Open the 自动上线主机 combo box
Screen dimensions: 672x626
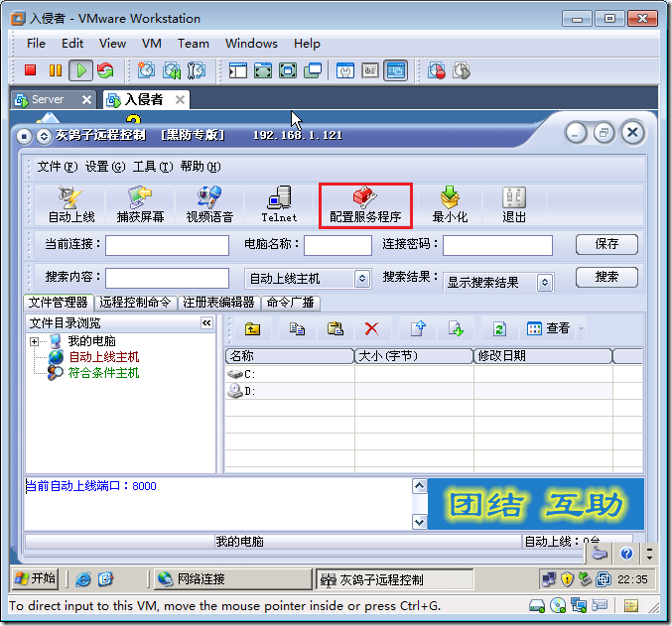click(362, 279)
